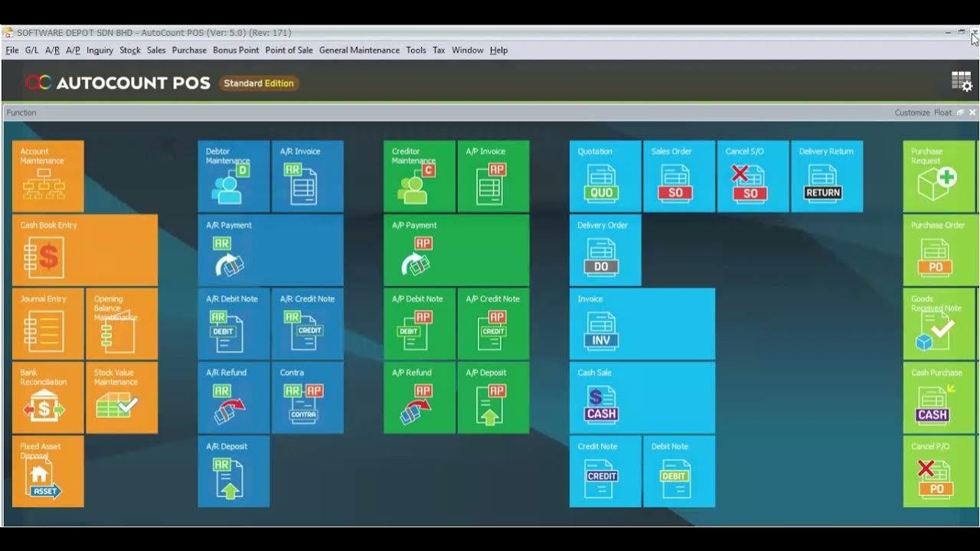Open the Cash Book Entry tile
Screen dimensions: 980x551
(x=85, y=249)
